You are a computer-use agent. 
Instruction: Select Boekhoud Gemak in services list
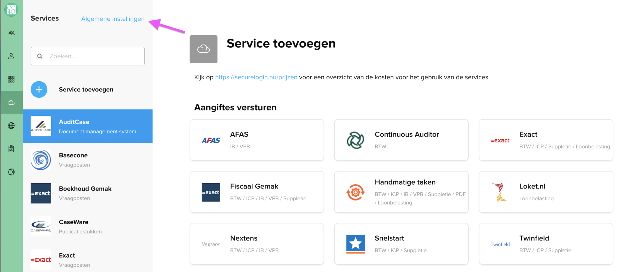pyautogui.click(x=87, y=193)
